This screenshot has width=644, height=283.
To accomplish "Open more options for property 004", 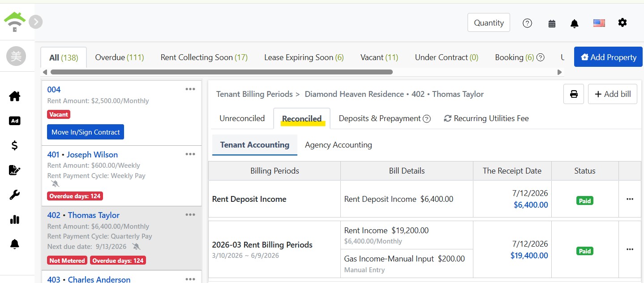I will pos(190,89).
